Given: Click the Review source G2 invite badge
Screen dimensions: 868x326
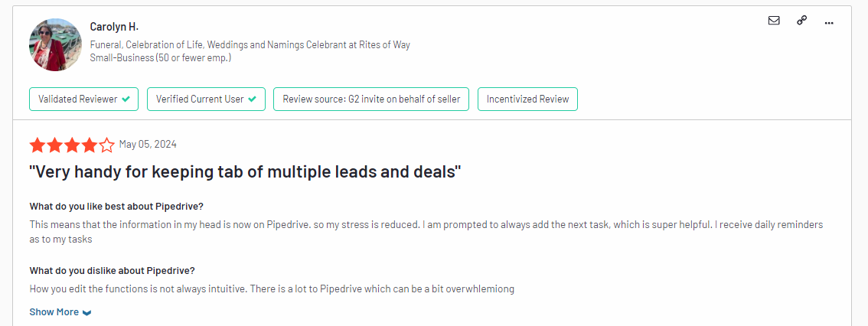Looking at the screenshot, I should [370, 99].
